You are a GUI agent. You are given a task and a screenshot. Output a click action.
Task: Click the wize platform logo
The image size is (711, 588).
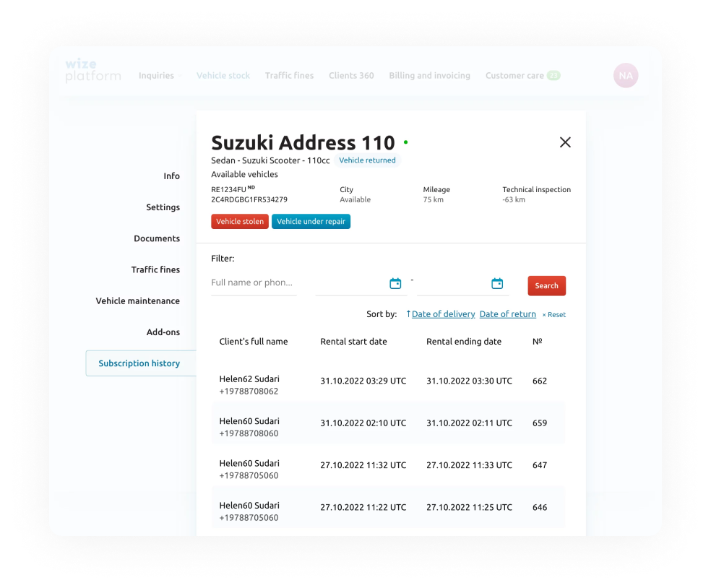point(93,71)
